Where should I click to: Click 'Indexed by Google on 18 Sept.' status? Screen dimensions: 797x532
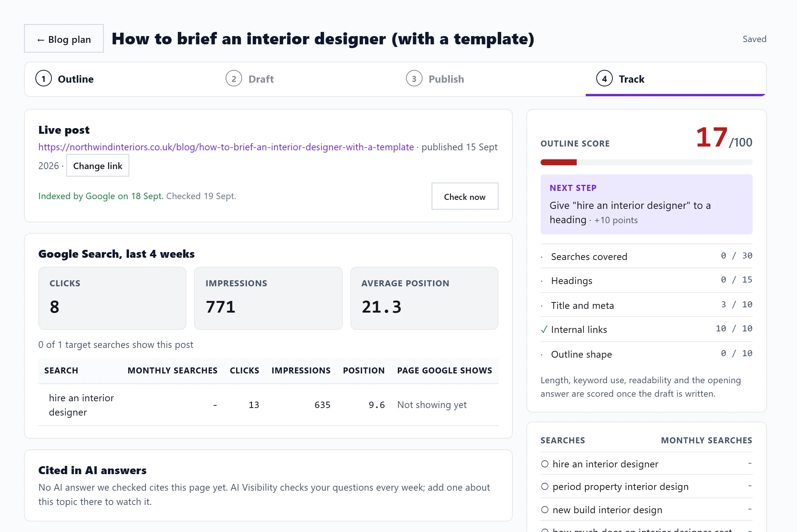101,196
